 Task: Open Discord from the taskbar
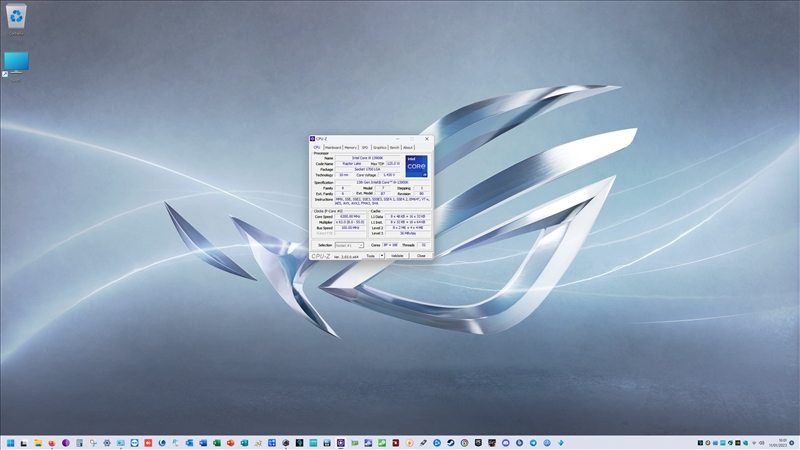(x=505, y=442)
